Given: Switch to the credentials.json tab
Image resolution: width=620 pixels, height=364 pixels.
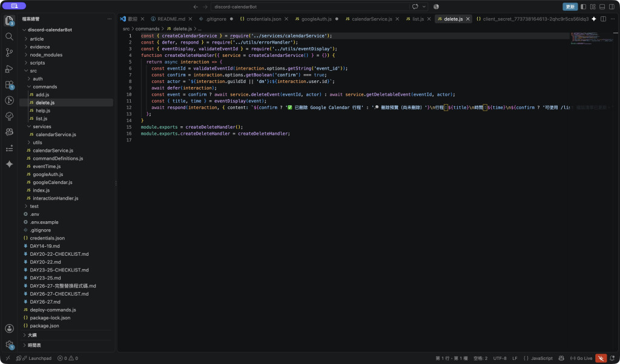Looking at the screenshot, I should click(264, 19).
